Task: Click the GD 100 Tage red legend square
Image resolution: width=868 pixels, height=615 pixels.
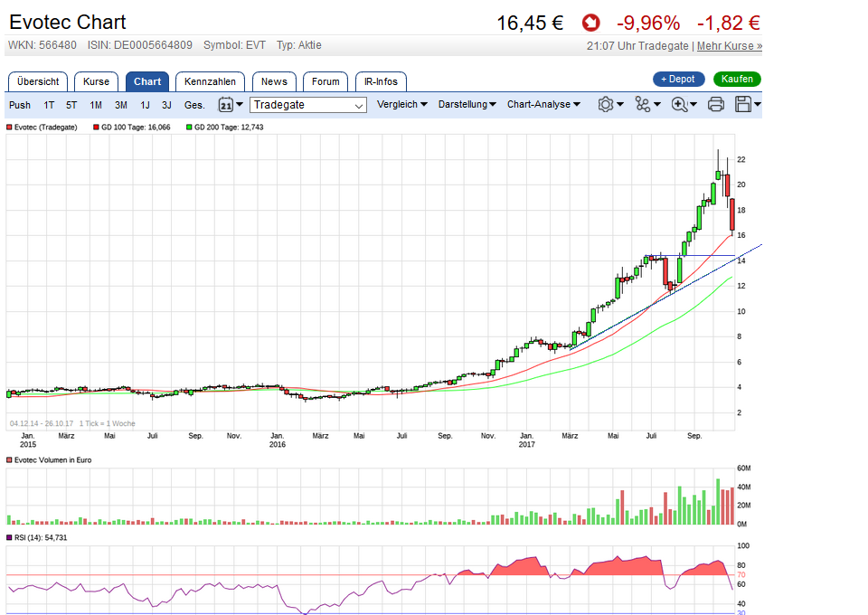Action: click(97, 128)
